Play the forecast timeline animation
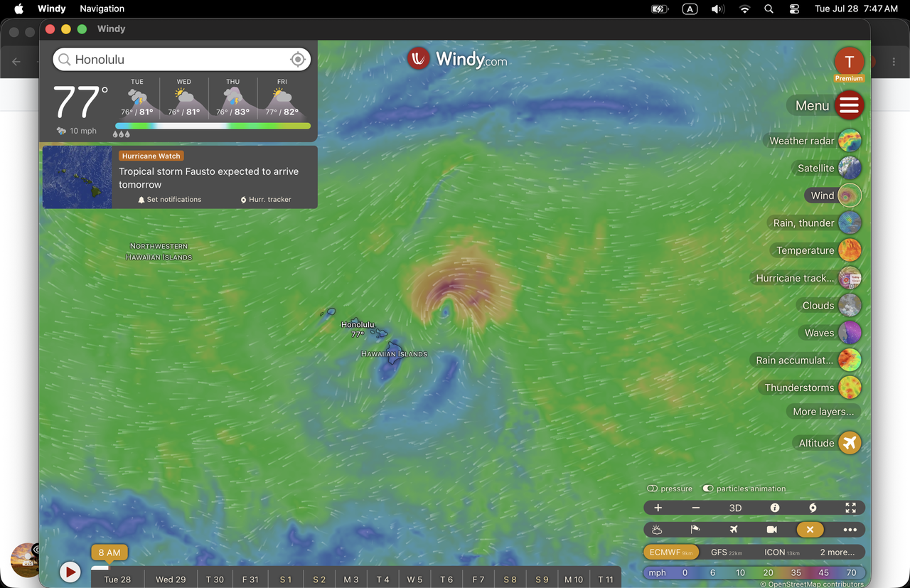This screenshot has width=910, height=588. point(70,572)
